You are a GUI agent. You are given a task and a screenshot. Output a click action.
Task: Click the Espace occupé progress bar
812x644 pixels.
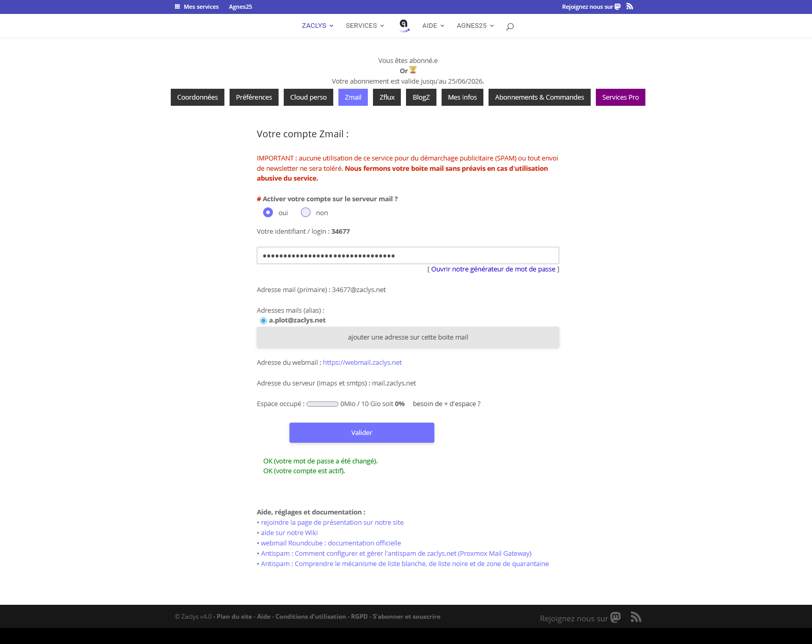(x=322, y=404)
